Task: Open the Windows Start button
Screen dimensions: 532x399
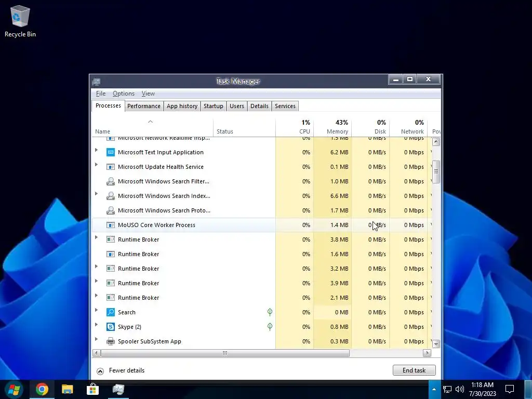Action: point(14,389)
